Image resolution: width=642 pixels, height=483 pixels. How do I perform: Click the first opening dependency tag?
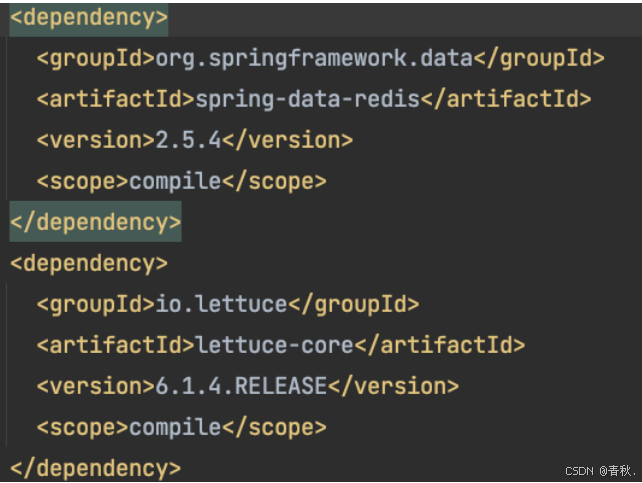click(x=89, y=18)
